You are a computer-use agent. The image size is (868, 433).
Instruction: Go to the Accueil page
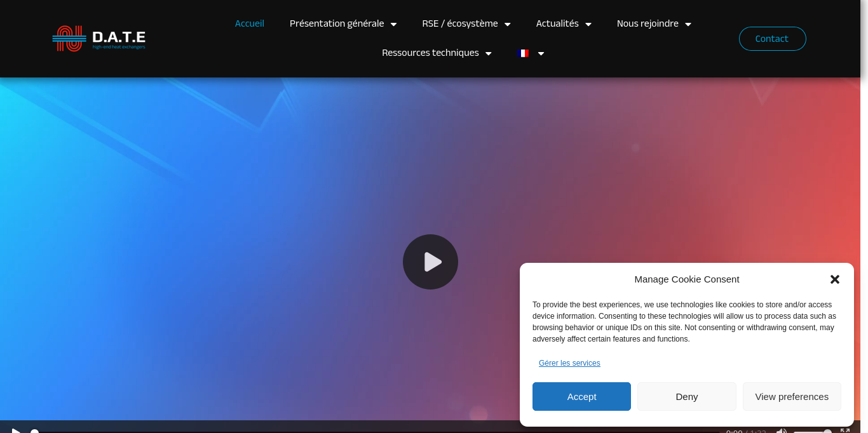point(250,23)
